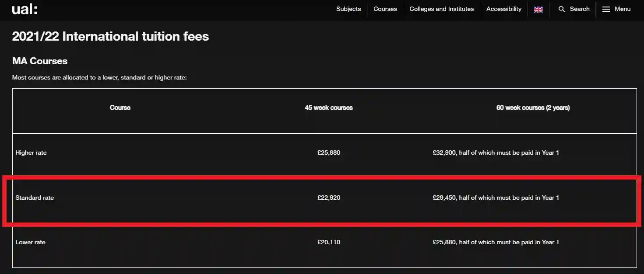644x274 pixels.
Task: Click the £25,880 45-week fee in Higher rate row
Action: [x=329, y=153]
